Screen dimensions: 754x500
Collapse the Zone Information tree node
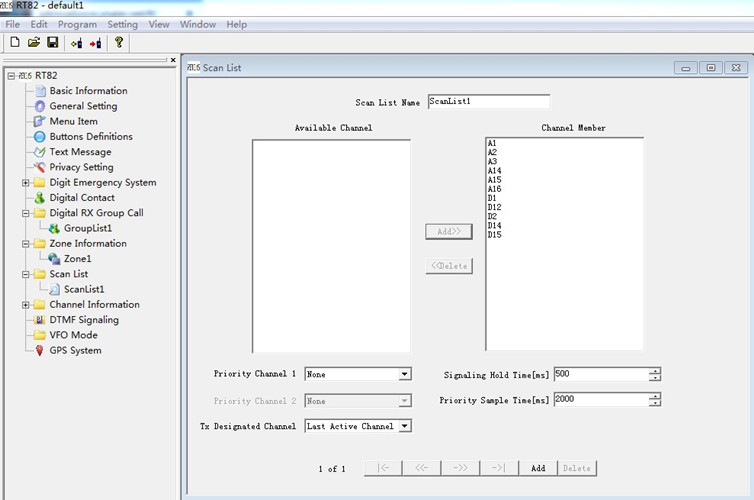(x=26, y=244)
